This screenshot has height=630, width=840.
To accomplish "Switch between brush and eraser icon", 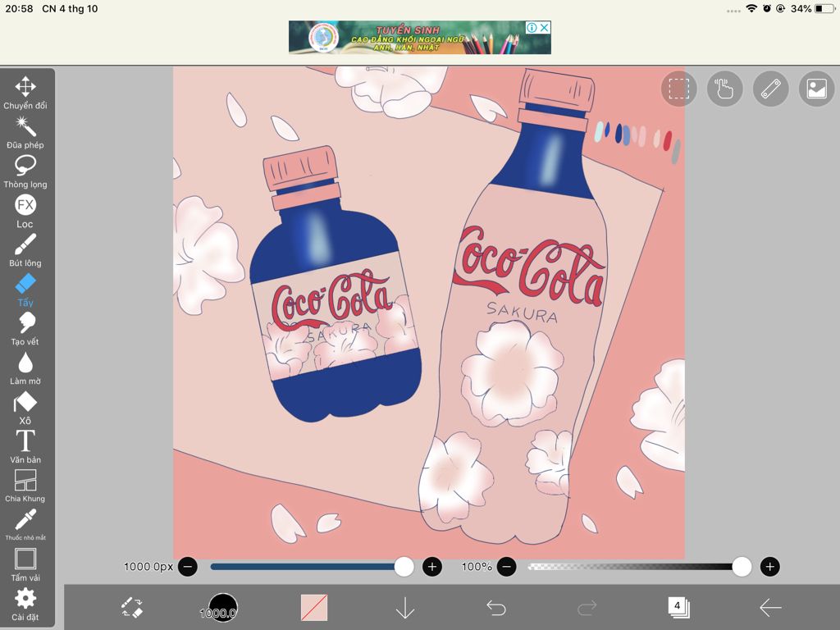I will pyautogui.click(x=132, y=608).
